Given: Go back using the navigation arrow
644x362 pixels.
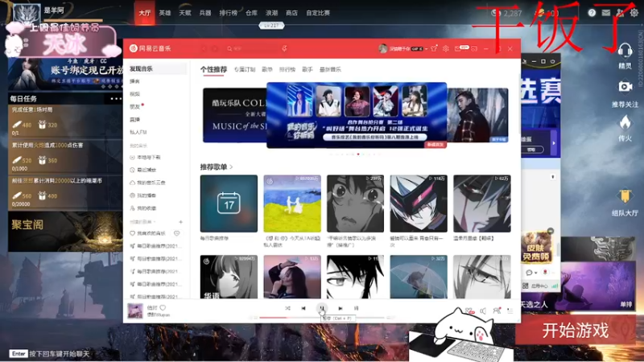Looking at the screenshot, I should coord(204,48).
